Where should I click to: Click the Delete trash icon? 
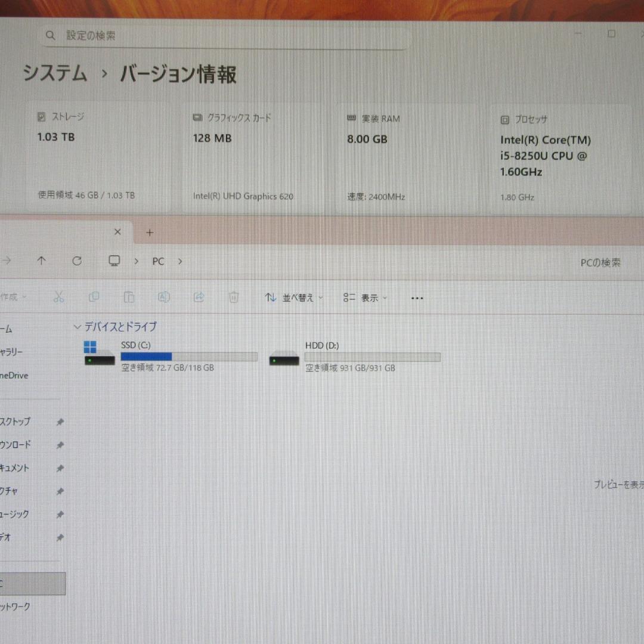point(233,296)
